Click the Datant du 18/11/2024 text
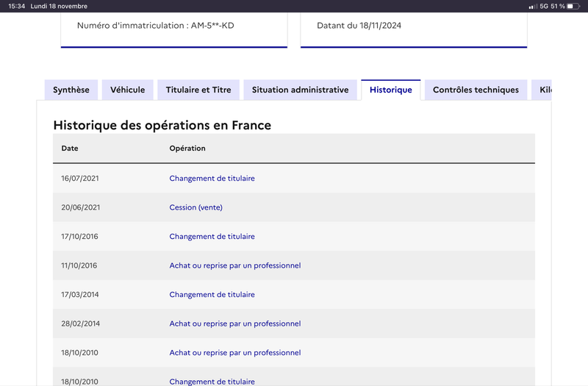This screenshot has height=386, width=588. coord(359,26)
